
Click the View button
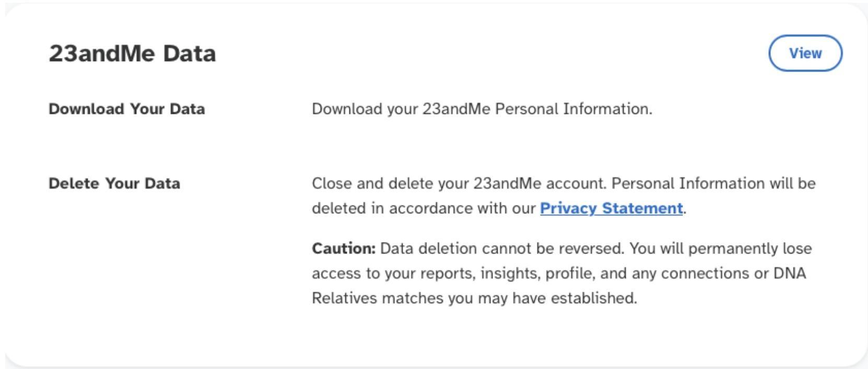pyautogui.click(x=805, y=53)
